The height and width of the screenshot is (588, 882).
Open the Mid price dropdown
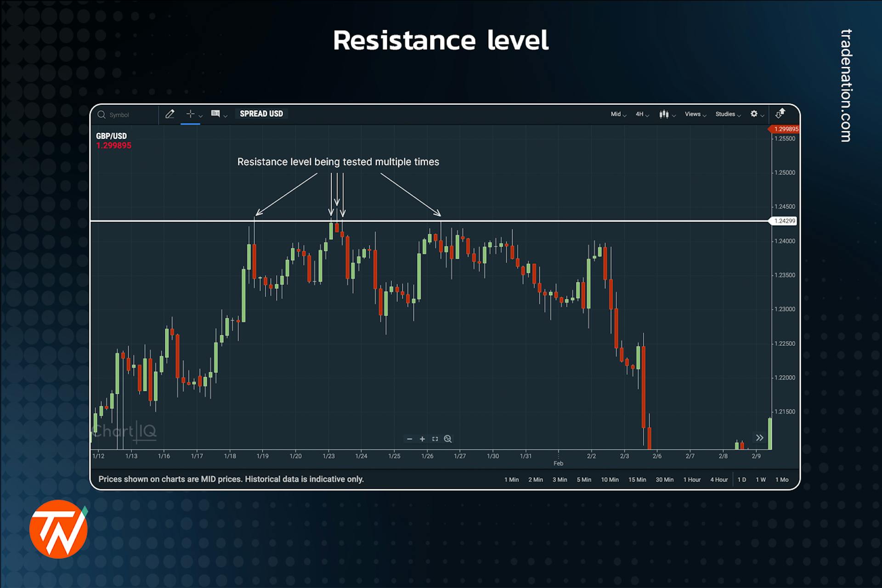click(x=617, y=114)
